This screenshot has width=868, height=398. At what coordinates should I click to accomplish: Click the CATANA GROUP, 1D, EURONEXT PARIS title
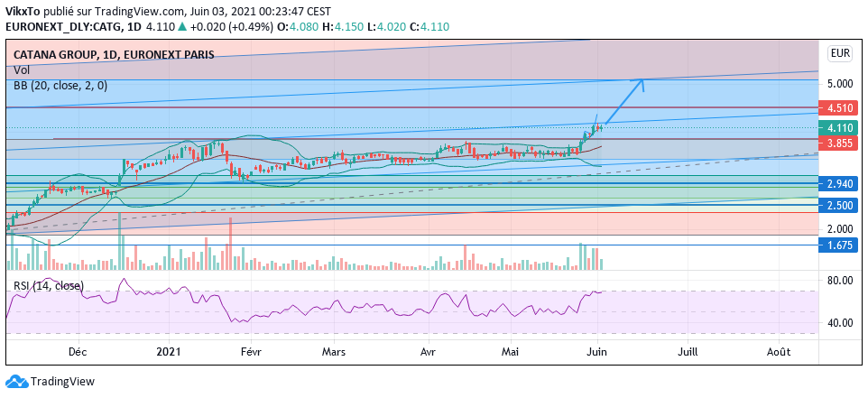tap(114, 55)
